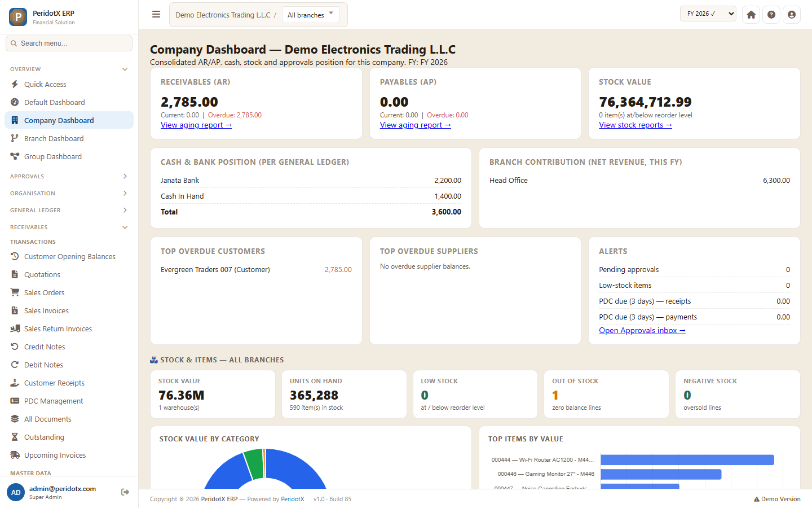Open receivables View aging report link
The height and width of the screenshot is (508, 812).
(196, 125)
